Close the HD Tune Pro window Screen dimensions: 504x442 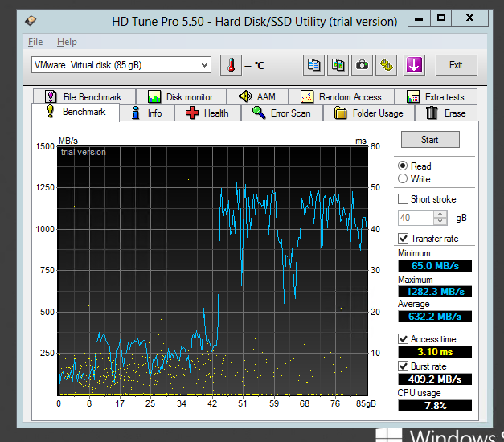[470, 18]
